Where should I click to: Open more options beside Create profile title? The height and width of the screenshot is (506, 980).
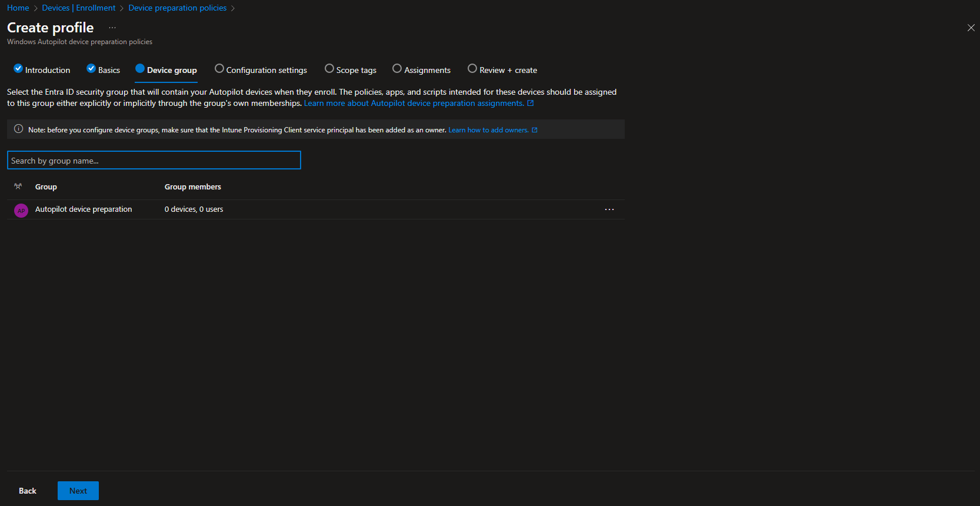click(112, 28)
